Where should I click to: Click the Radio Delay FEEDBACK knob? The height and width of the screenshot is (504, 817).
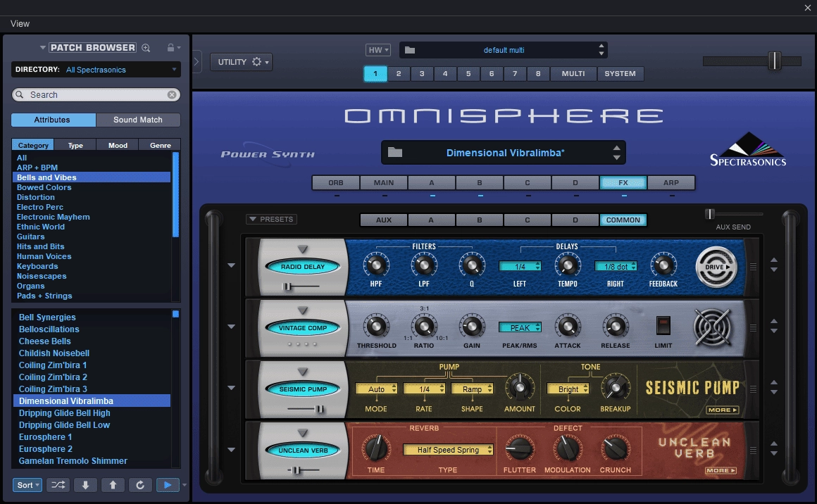(663, 265)
